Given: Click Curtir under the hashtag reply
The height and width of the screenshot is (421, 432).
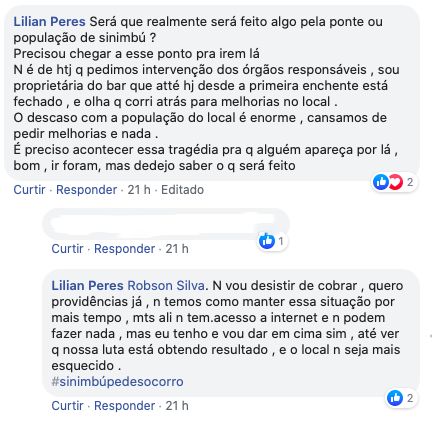Looking at the screenshot, I should [67, 406].
